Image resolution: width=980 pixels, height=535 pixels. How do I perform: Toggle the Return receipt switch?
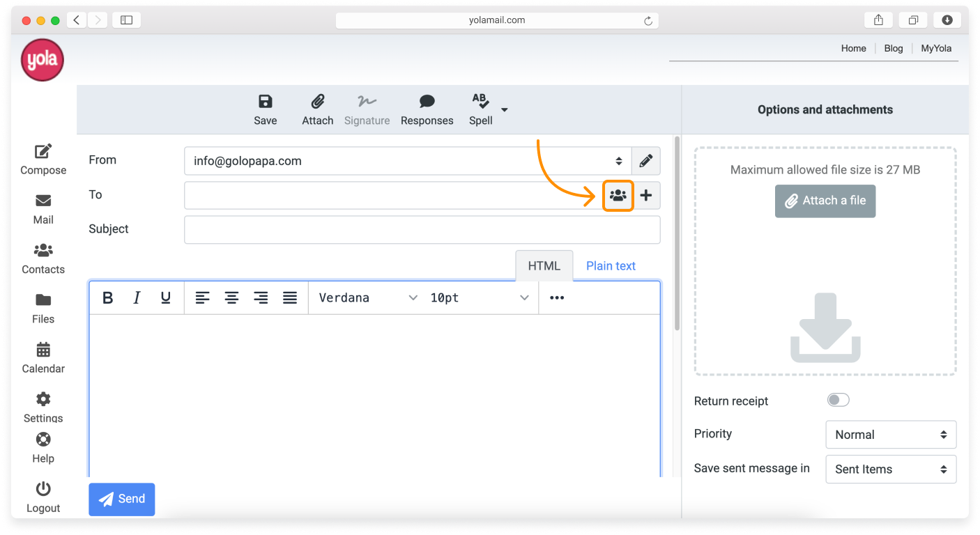pyautogui.click(x=838, y=400)
